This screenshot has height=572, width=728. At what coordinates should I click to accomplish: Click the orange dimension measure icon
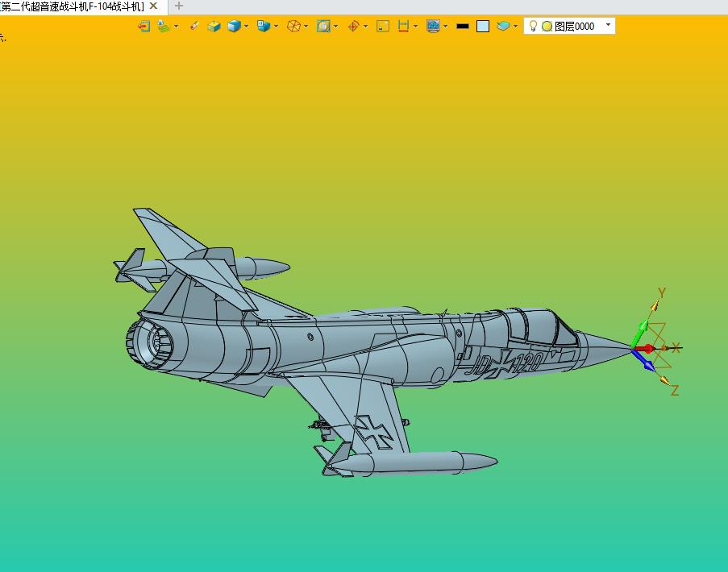[x=403, y=26]
